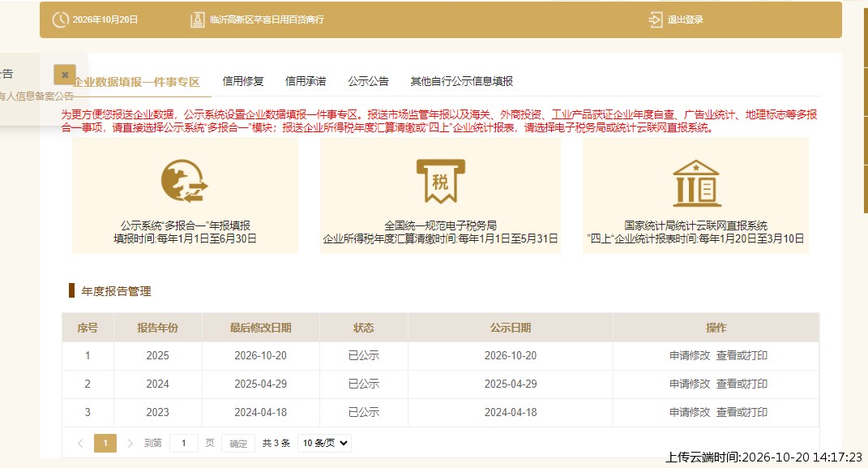868x468 pixels.
Task: Click report year cell 2025
Action: [158, 355]
